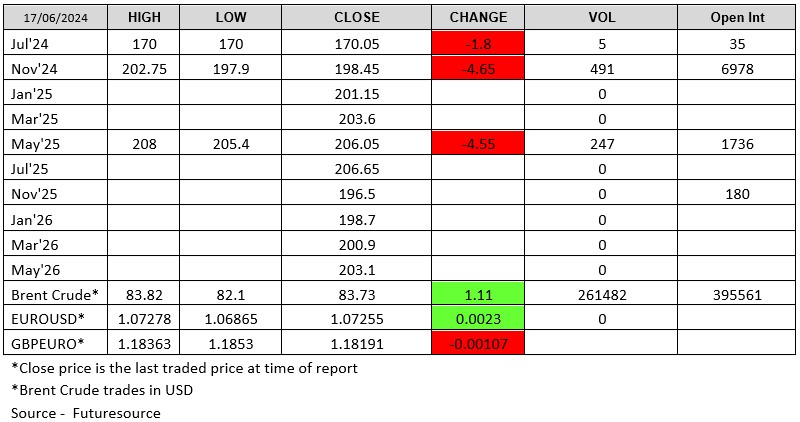Click May'25 high value 208

click(x=145, y=144)
